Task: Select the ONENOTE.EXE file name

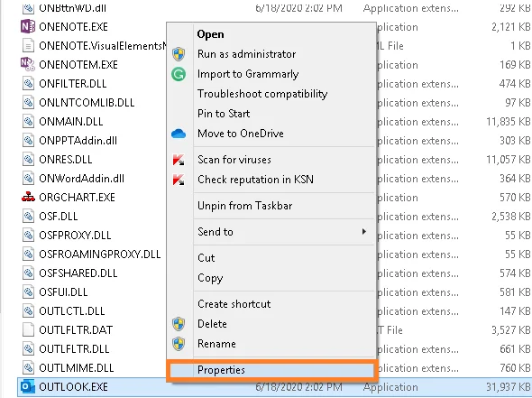Action: click(73, 27)
